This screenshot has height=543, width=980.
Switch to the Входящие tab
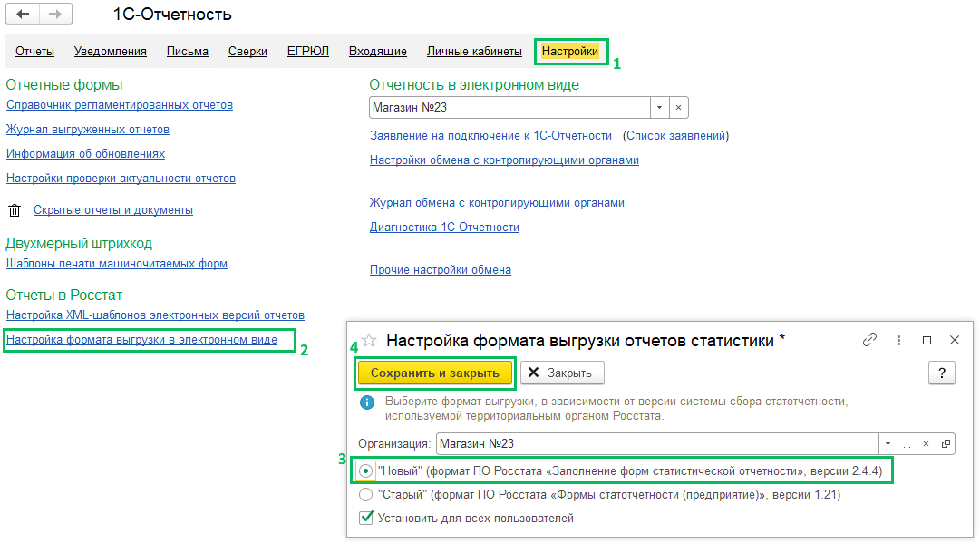377,52
